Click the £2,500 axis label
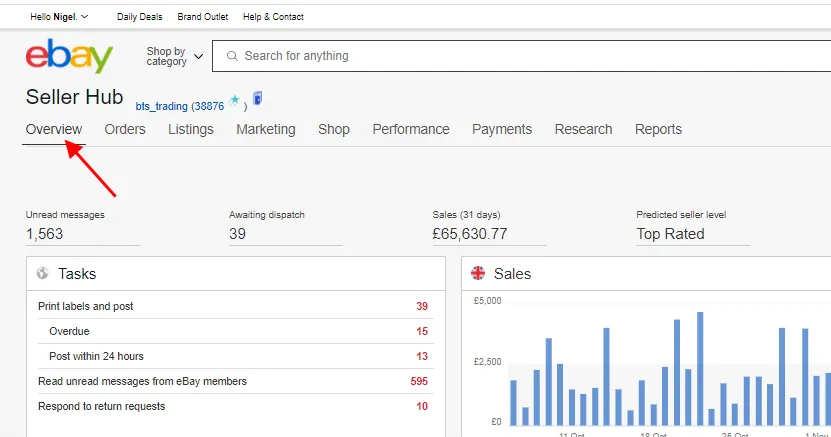This screenshot has height=437, width=831. click(487, 361)
